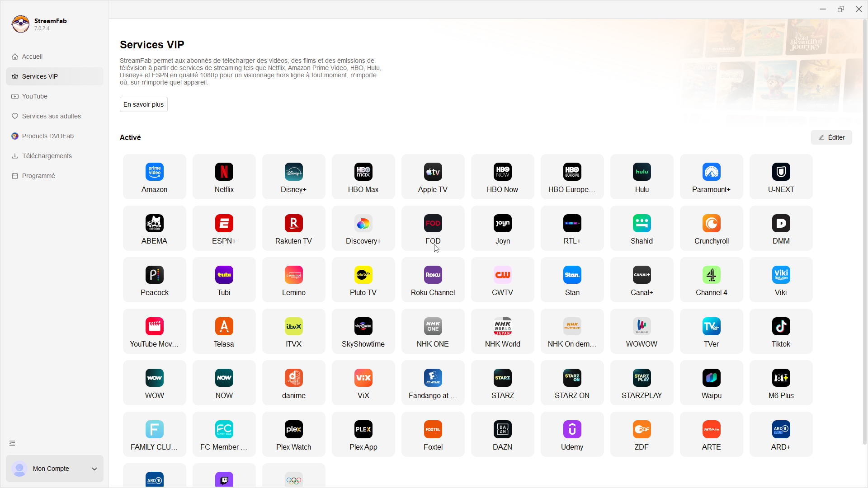Click the StreamFab logo
Image resolution: width=868 pixels, height=488 pixels.
[x=20, y=24]
